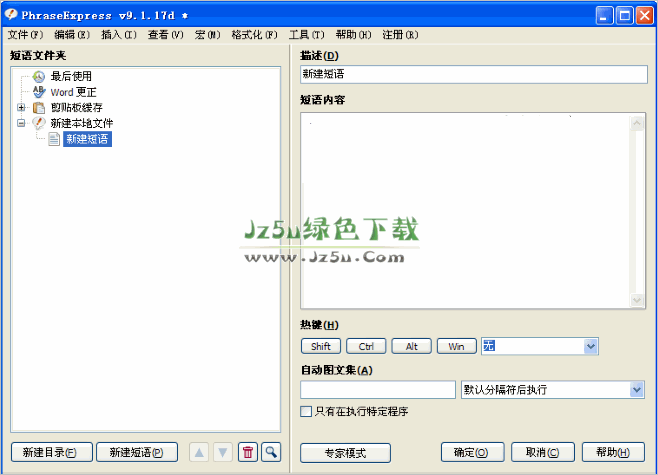Open the 插入(I) menu
Viewport: 658px width, 475px height.
tap(119, 35)
